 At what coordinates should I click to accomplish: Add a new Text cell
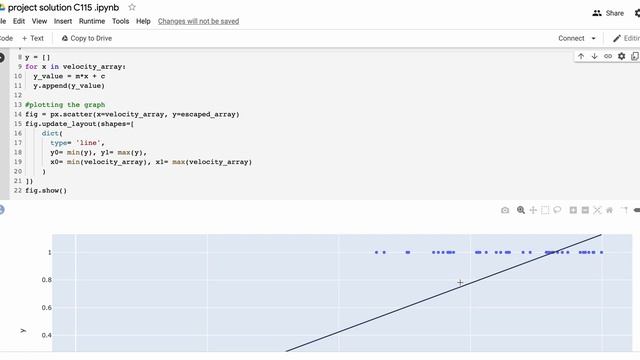click(x=33, y=38)
